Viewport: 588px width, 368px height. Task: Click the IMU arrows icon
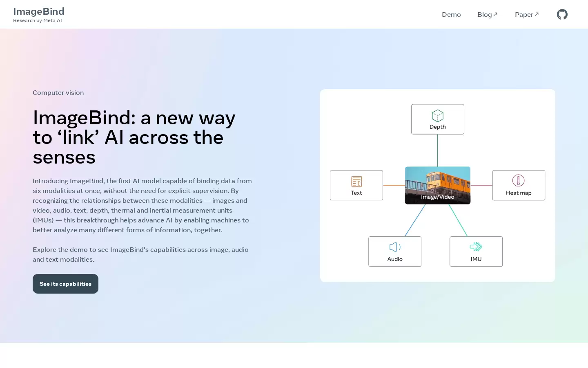(476, 247)
